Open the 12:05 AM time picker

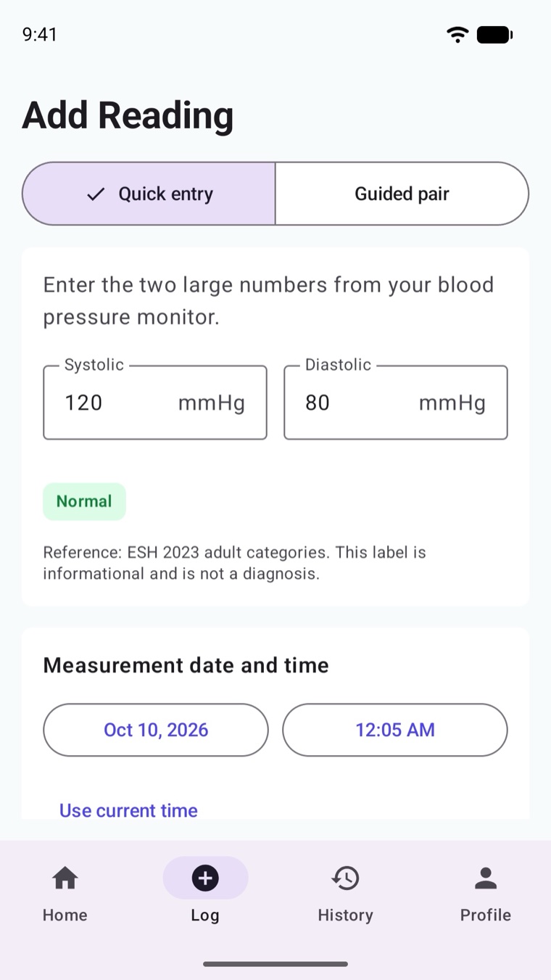pos(395,730)
